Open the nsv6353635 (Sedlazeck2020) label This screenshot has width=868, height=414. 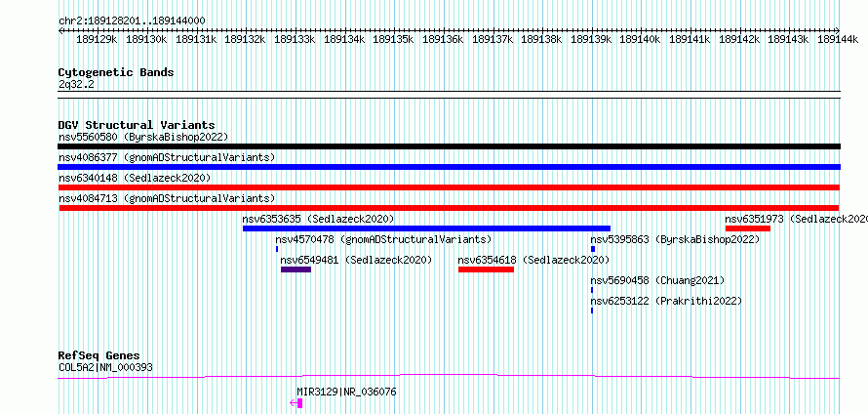(318, 219)
